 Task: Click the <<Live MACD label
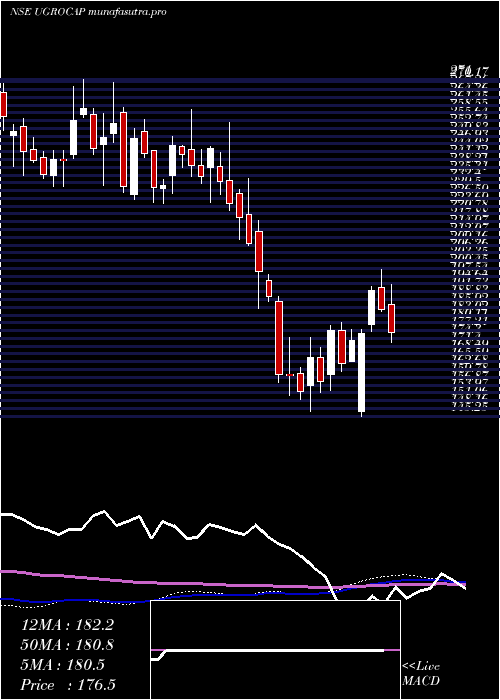421,674
